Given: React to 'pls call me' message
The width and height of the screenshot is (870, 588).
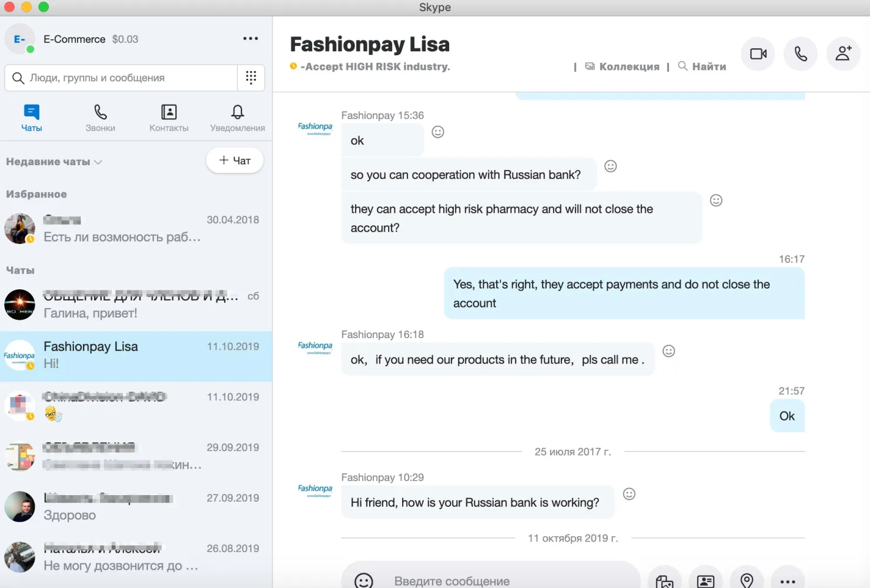Looking at the screenshot, I should 669,351.
